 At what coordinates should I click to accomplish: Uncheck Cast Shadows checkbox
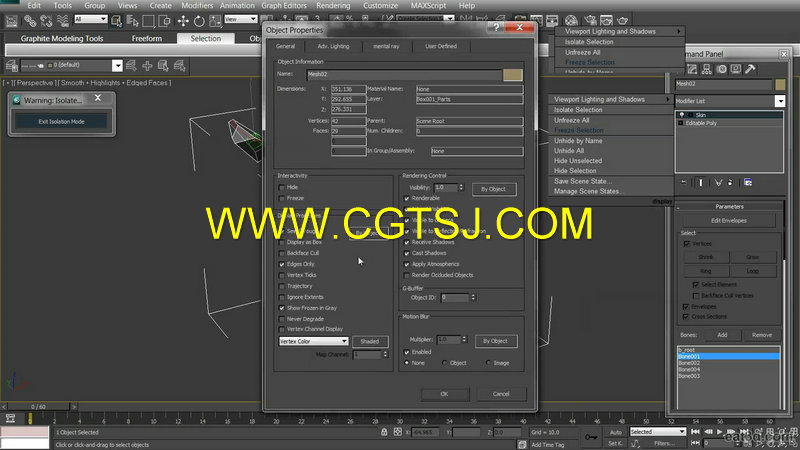click(x=407, y=253)
